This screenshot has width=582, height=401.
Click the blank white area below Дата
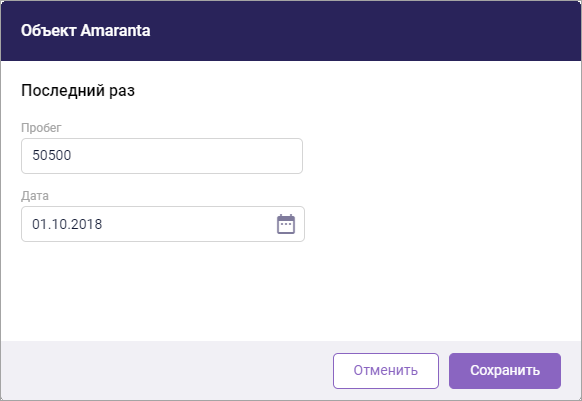click(163, 291)
